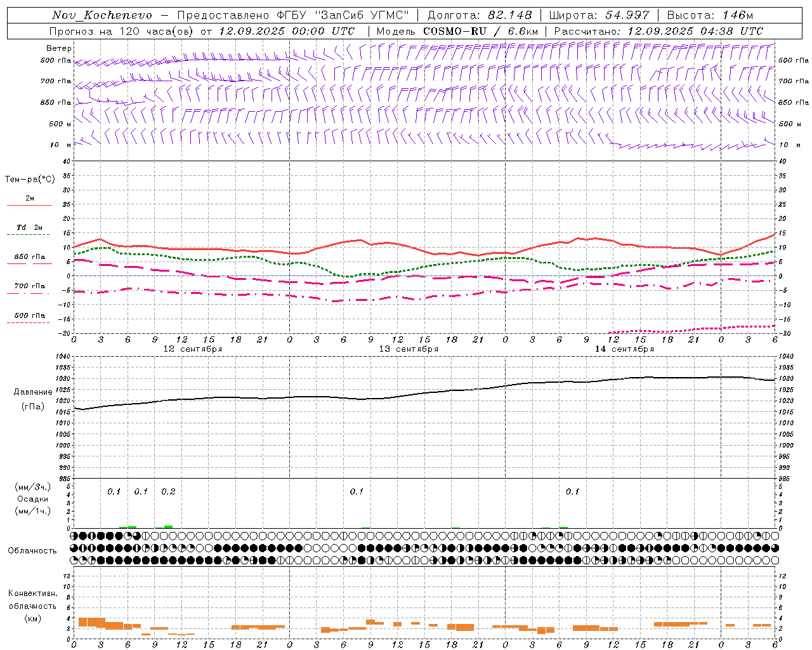Image resolution: width=812 pixels, height=650 pixels.
Task: Click the 0.2 precipitation value
Action: [168, 491]
